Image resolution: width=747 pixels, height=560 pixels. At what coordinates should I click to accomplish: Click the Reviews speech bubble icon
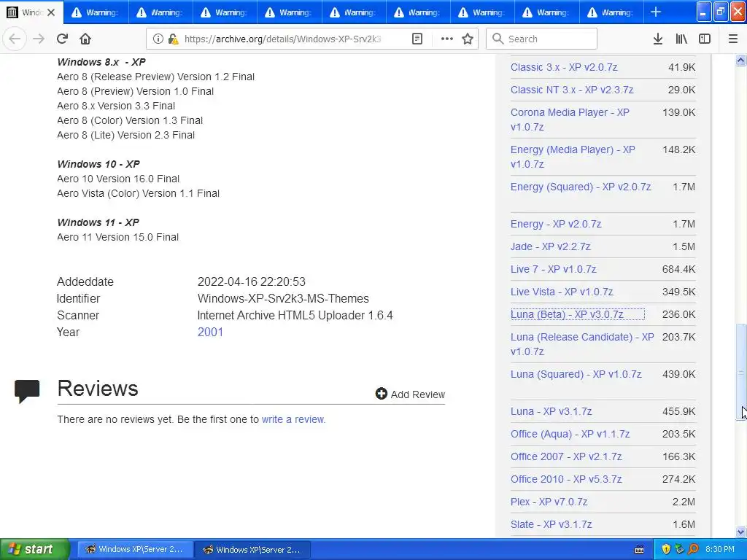point(27,391)
